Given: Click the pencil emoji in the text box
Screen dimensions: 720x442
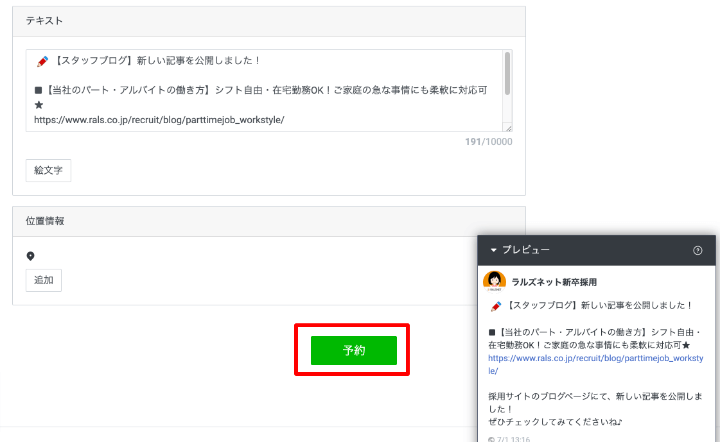Looking at the screenshot, I should 42,60.
